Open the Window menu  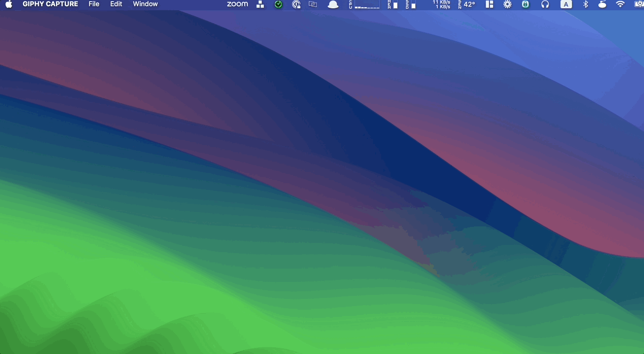click(145, 4)
